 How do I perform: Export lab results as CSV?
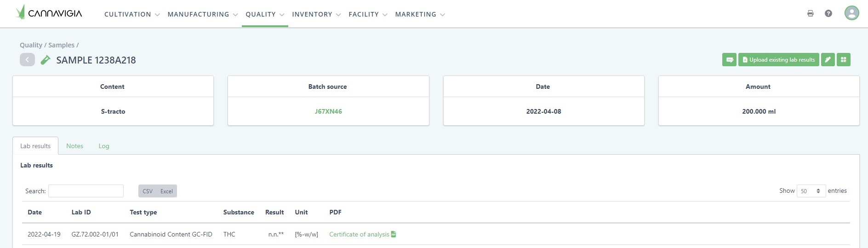148,191
